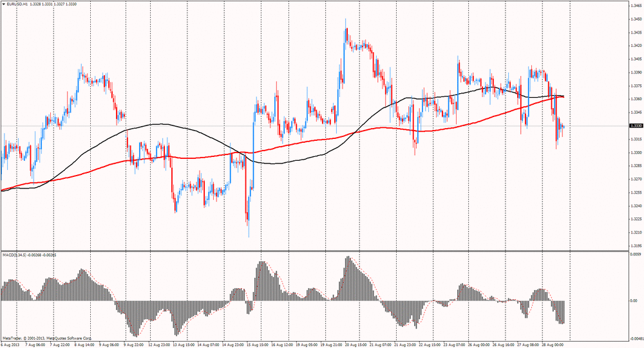The image size is (644, 348).
Task: Click the 0.00 MACD zero level label
Action: click(634, 301)
